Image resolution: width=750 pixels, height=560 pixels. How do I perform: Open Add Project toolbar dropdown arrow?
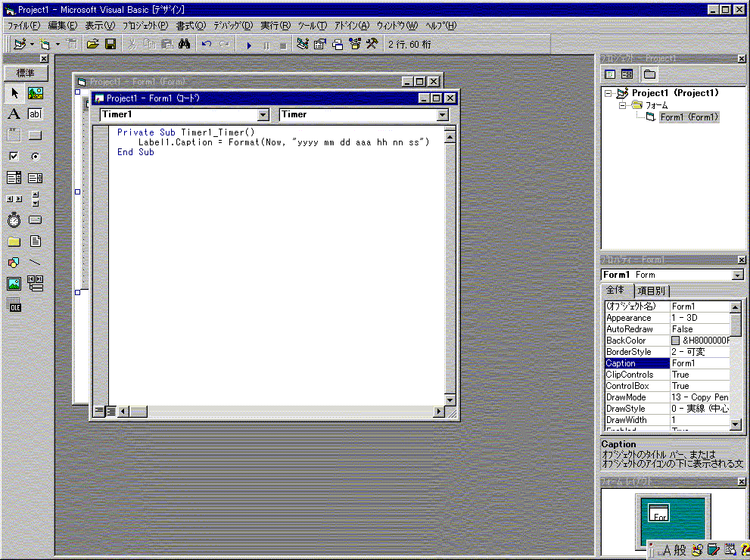32,45
